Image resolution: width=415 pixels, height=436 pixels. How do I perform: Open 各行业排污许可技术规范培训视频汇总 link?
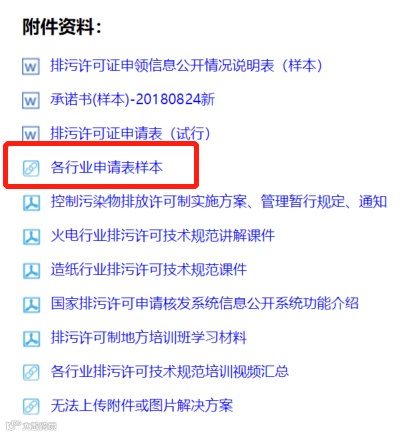170,371
